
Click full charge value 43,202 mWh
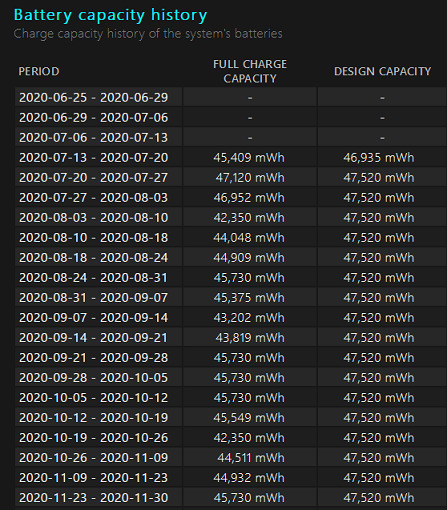point(249,318)
